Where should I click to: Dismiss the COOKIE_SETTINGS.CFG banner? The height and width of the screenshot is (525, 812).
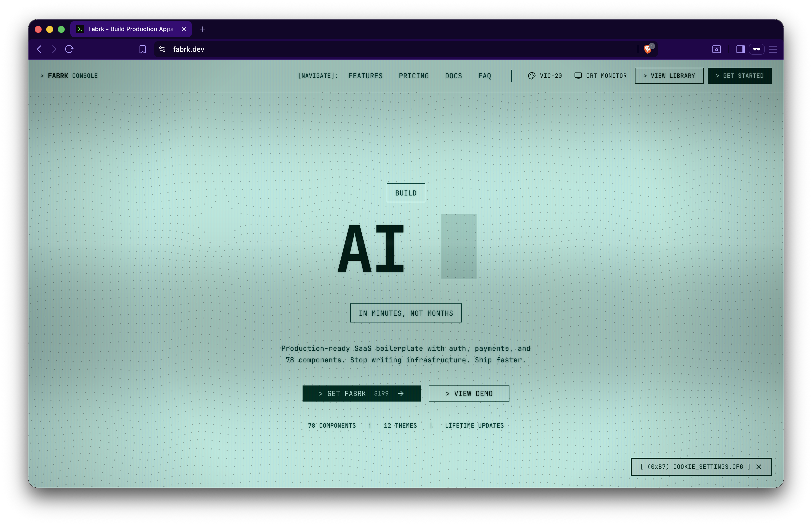click(759, 467)
